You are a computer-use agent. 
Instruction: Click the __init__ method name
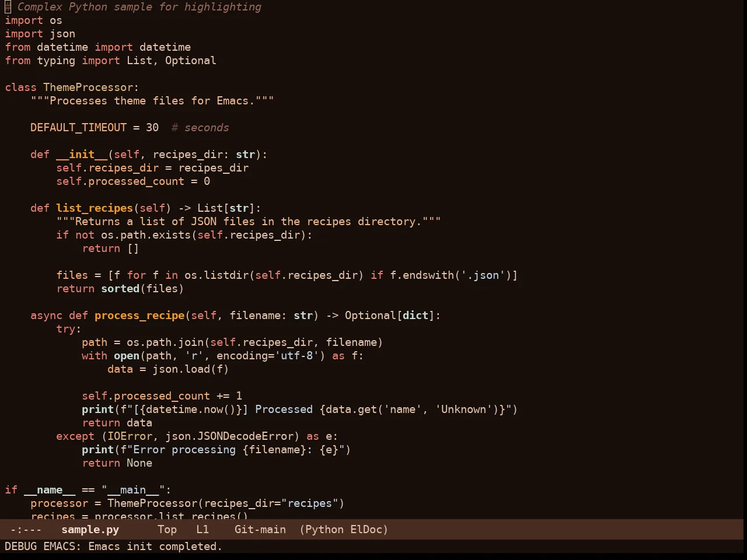click(82, 155)
